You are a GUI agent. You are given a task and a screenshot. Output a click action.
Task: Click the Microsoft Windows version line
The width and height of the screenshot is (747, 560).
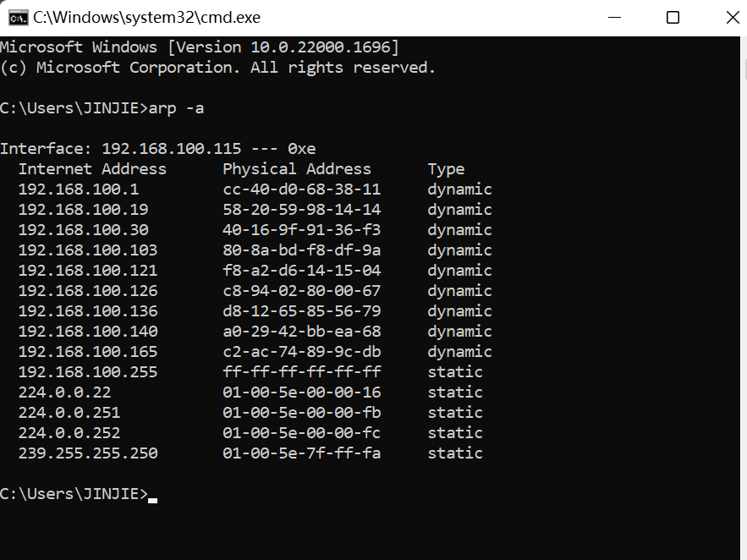click(x=199, y=47)
